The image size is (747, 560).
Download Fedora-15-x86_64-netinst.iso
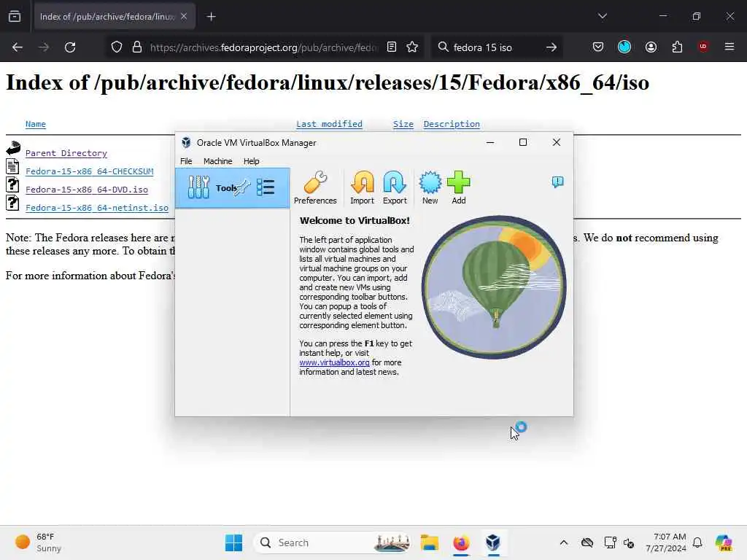click(97, 208)
